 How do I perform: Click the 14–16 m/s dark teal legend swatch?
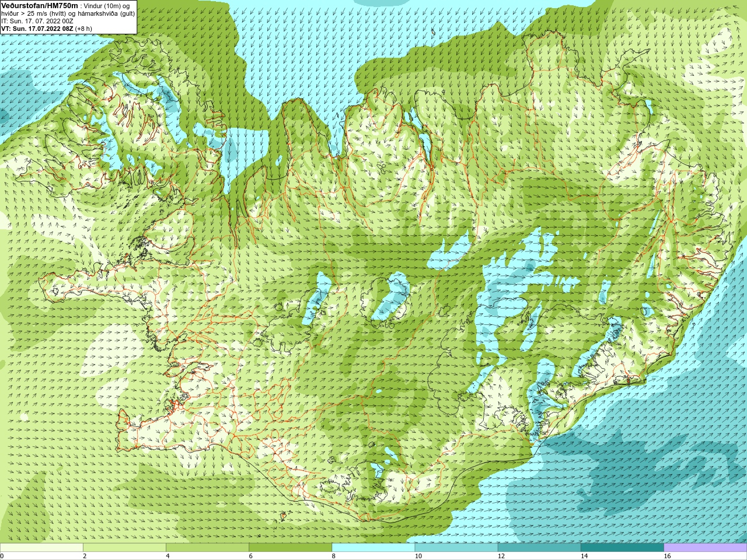[622, 548]
